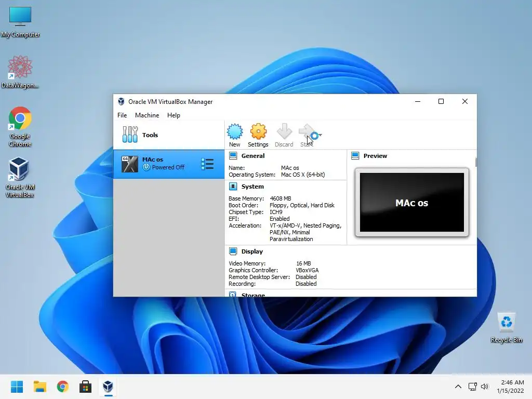
Task: Click the MAc os machine OS X icon
Action: coord(130,164)
